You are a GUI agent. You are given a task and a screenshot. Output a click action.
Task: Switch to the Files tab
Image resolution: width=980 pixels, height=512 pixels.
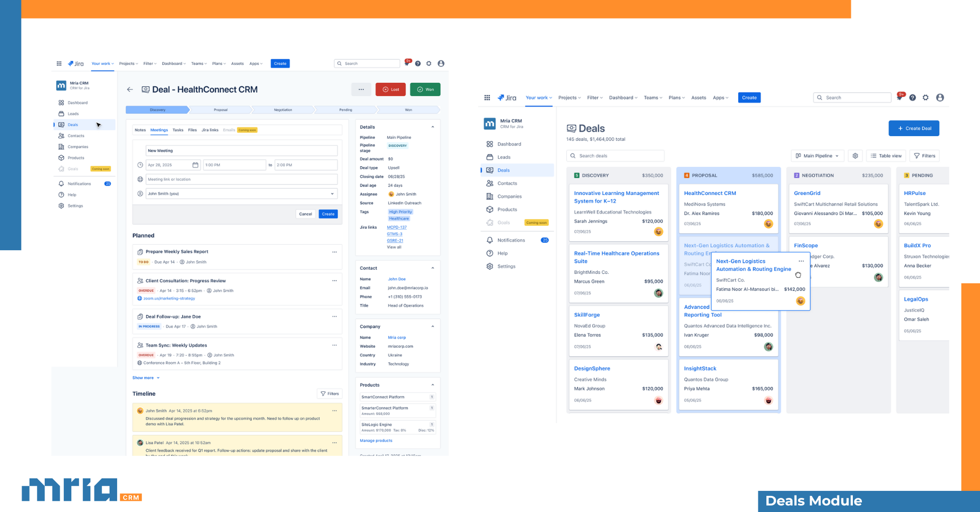click(x=192, y=130)
